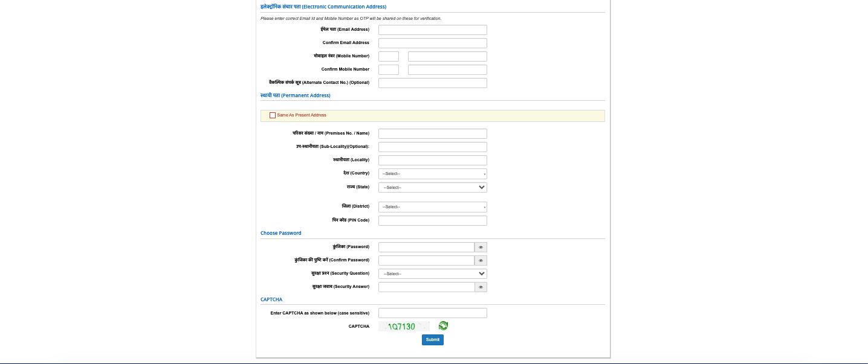Refresh the CAPTCHA image
The height and width of the screenshot is (364, 868).
[x=442, y=325]
